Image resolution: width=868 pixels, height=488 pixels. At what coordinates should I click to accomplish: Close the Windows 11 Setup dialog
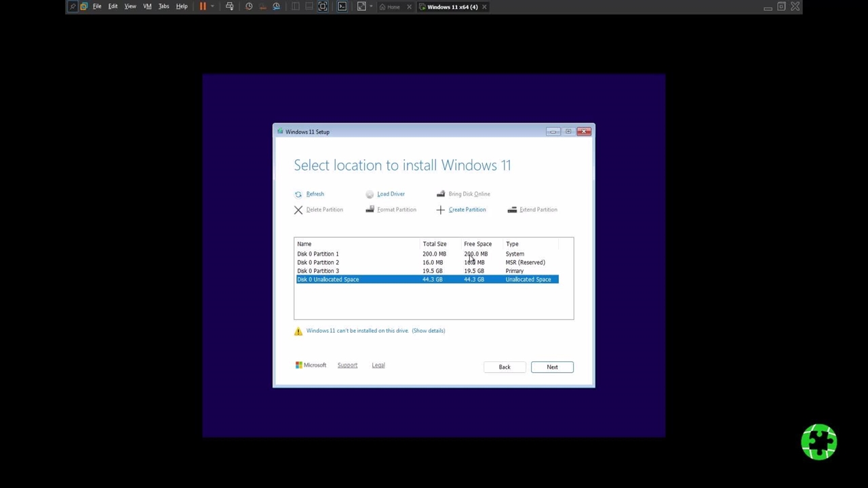coord(584,131)
